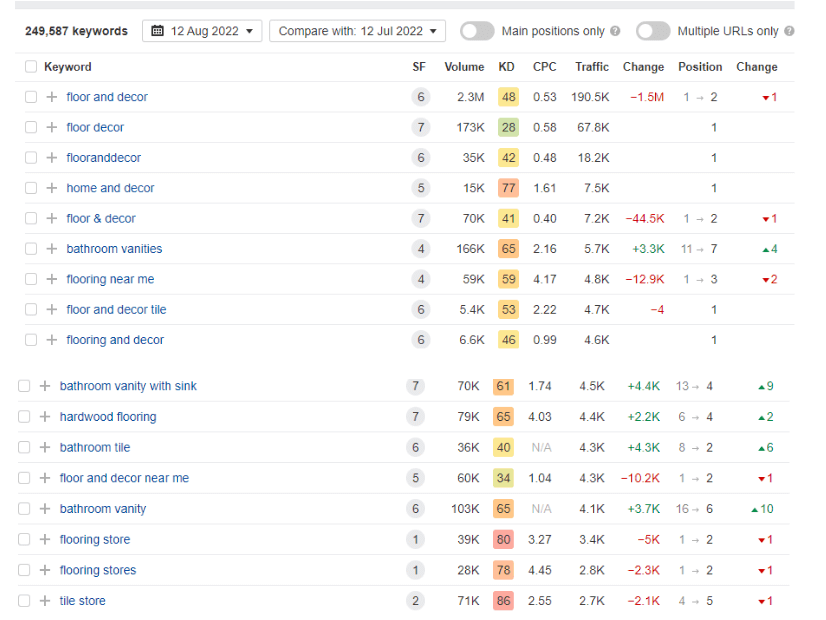This screenshot has width=826, height=620.
Task: Click the plus icon for flooring stores
Action: tap(45, 570)
